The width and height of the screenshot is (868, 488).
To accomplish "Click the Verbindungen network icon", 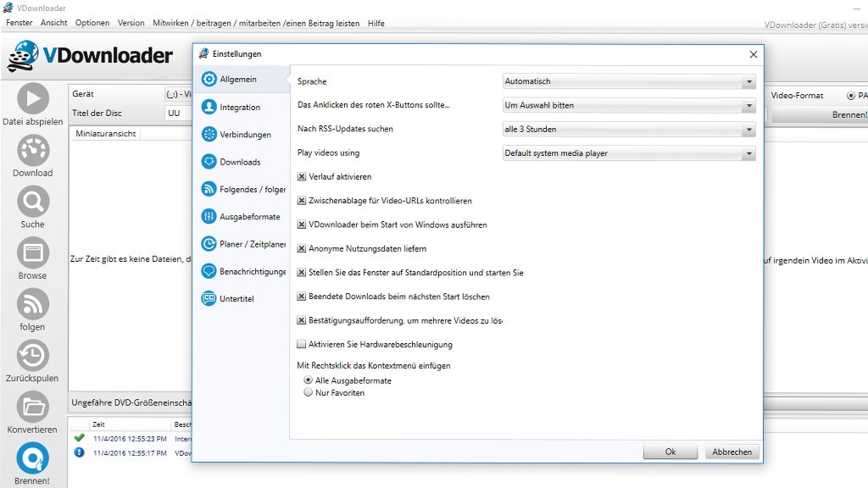I will pyautogui.click(x=209, y=134).
